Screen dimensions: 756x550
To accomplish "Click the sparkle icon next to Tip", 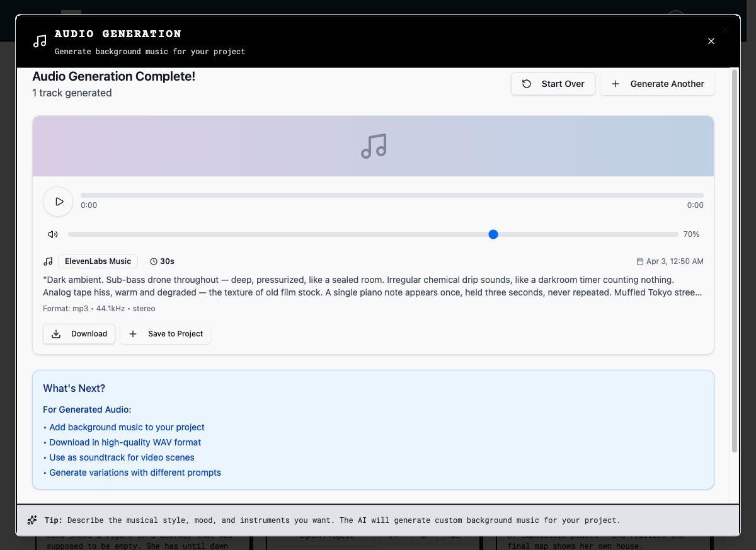I will click(32, 520).
